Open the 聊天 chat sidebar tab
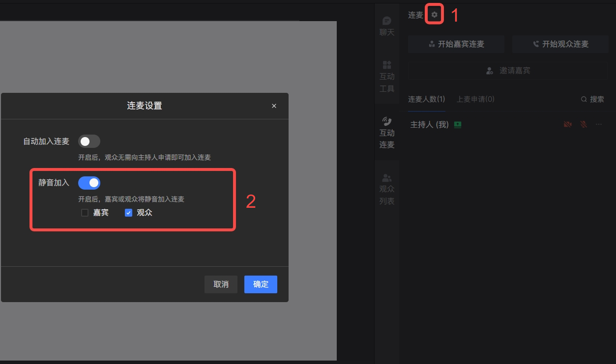 click(387, 27)
